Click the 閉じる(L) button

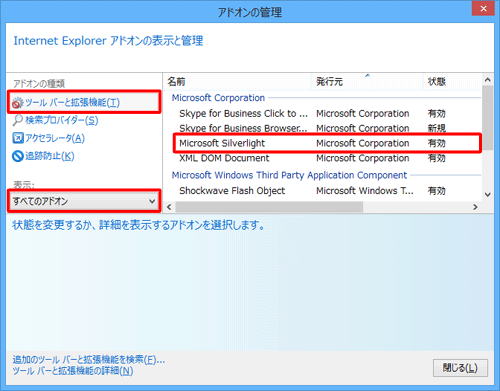point(460,368)
